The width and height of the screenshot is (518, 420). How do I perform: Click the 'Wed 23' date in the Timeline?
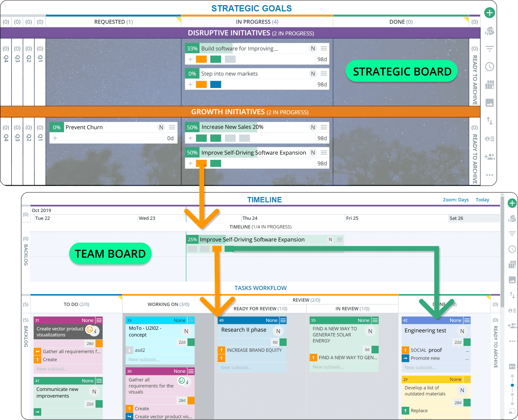147,218
